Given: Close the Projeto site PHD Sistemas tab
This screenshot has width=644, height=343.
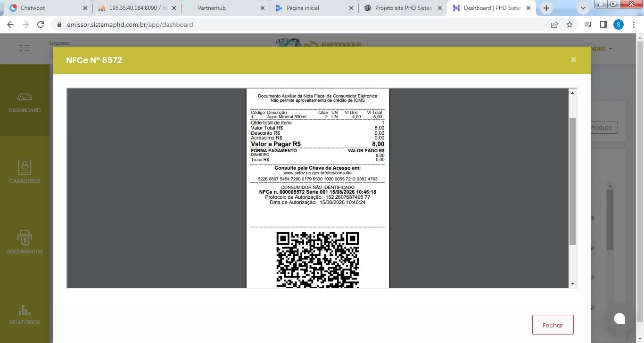Looking at the screenshot, I should click(x=439, y=8).
